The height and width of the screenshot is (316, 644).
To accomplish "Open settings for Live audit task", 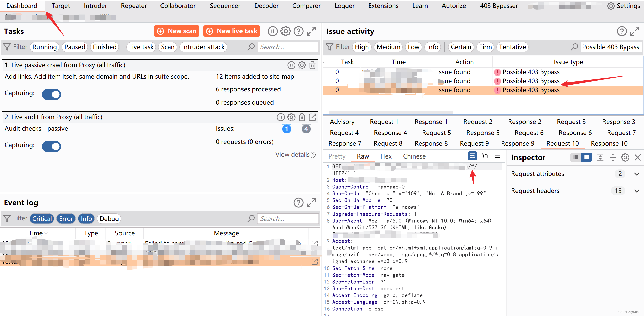I will [291, 117].
